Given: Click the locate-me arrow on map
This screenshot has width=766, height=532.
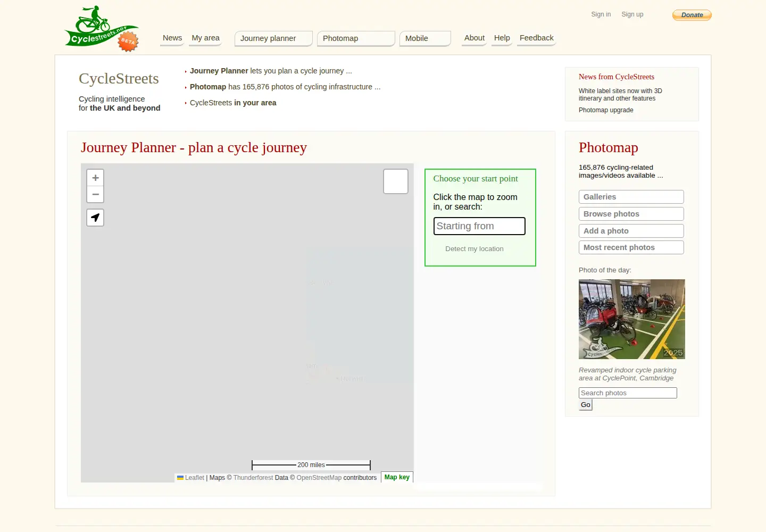Looking at the screenshot, I should 95,218.
